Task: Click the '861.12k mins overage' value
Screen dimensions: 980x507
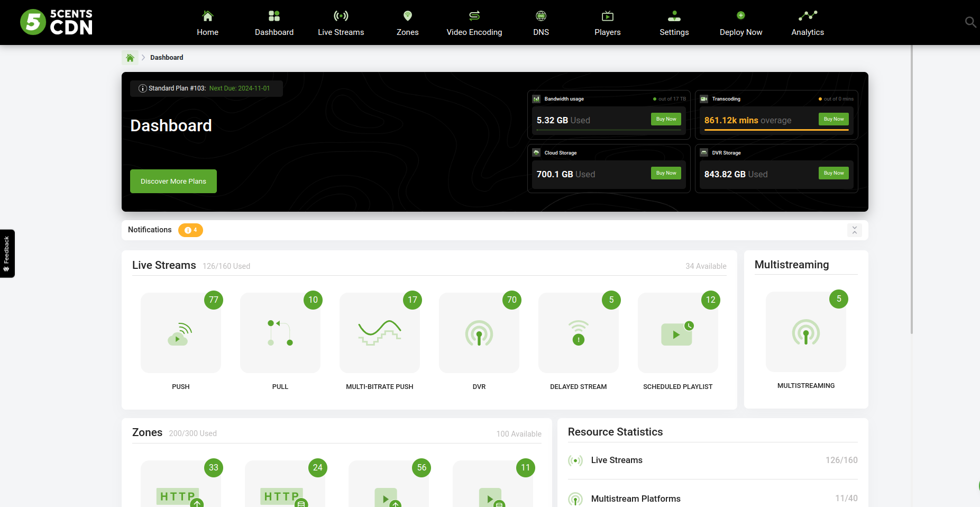Action: point(748,120)
